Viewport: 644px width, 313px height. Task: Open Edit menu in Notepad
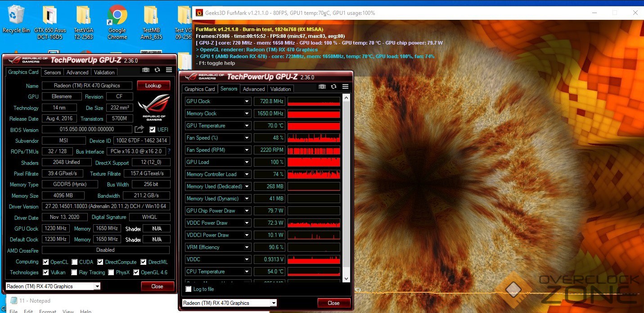point(28,311)
